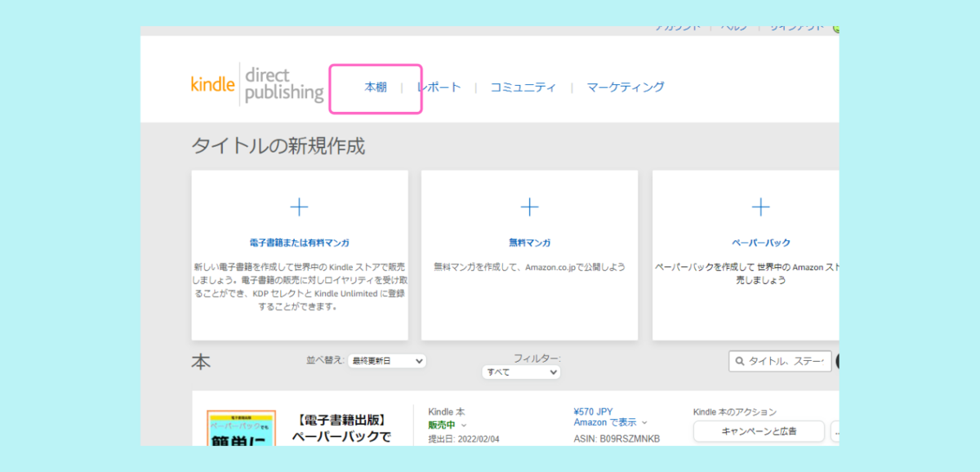The height and width of the screenshot is (472, 980).
Task: Expand the 販売中 status chevron
Action: (464, 425)
